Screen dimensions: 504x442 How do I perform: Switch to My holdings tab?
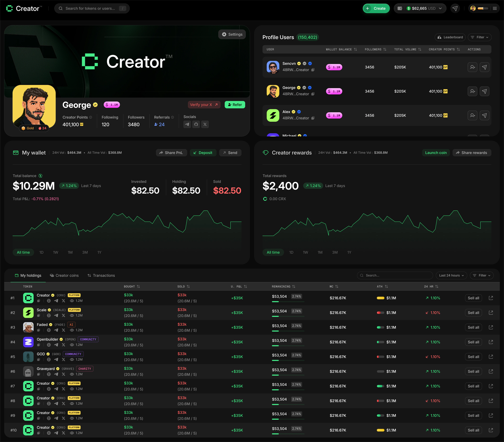(28, 275)
